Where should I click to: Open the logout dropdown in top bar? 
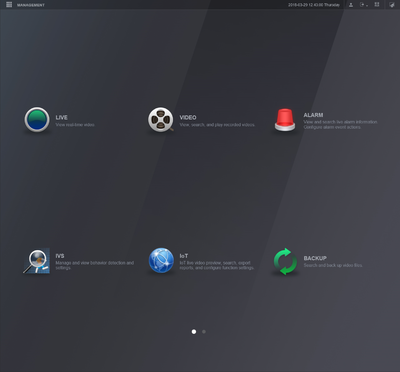click(364, 5)
